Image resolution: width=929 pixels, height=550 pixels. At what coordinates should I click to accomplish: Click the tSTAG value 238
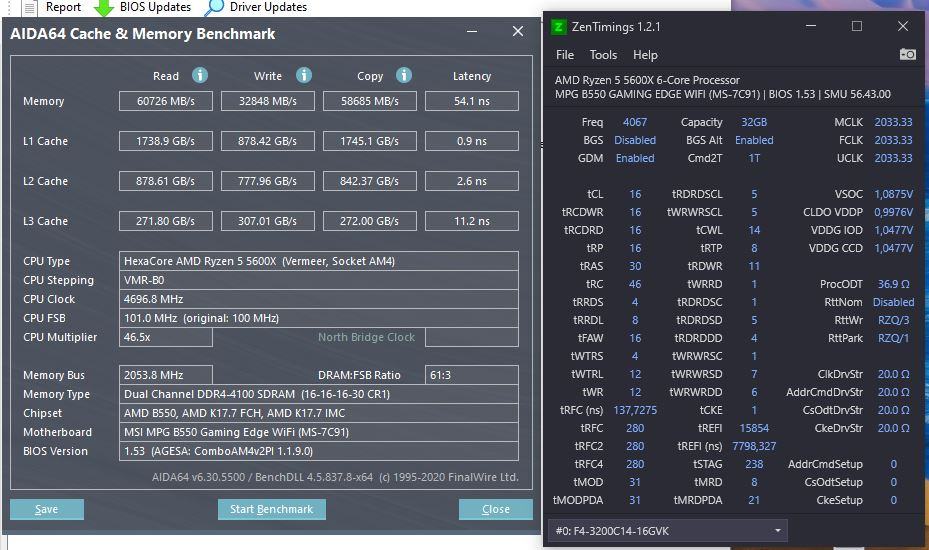pyautogui.click(x=754, y=464)
